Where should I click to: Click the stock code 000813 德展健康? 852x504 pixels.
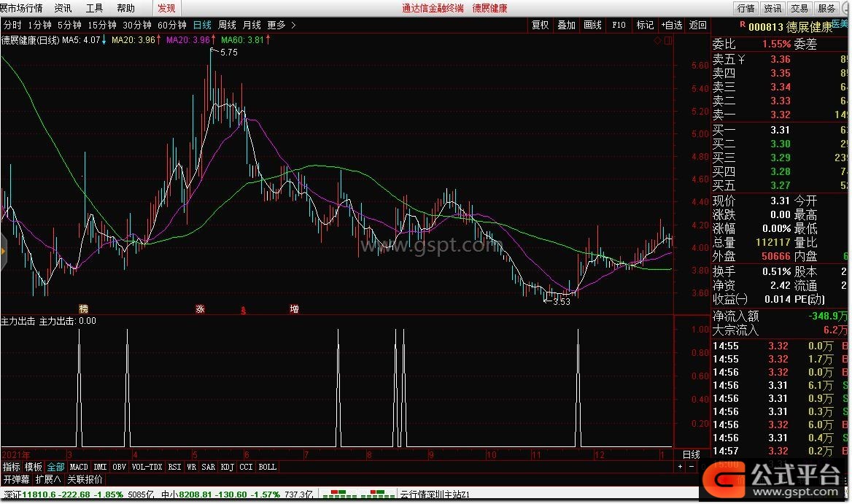coord(790,27)
